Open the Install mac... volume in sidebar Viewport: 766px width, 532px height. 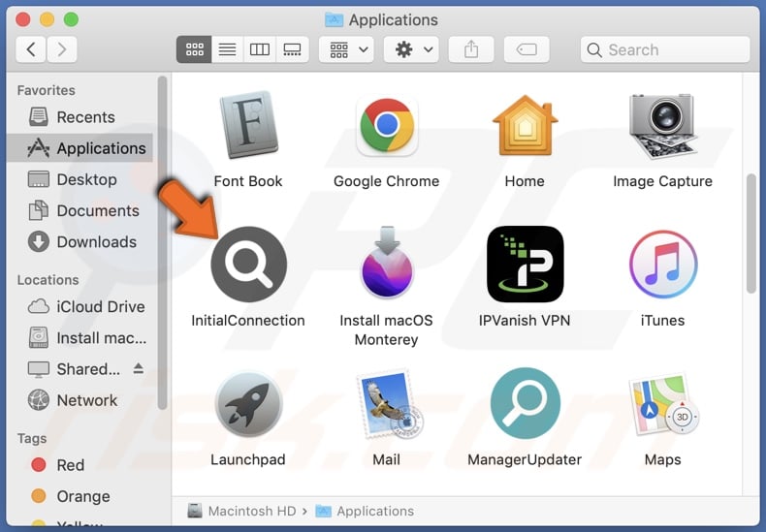tap(80, 338)
